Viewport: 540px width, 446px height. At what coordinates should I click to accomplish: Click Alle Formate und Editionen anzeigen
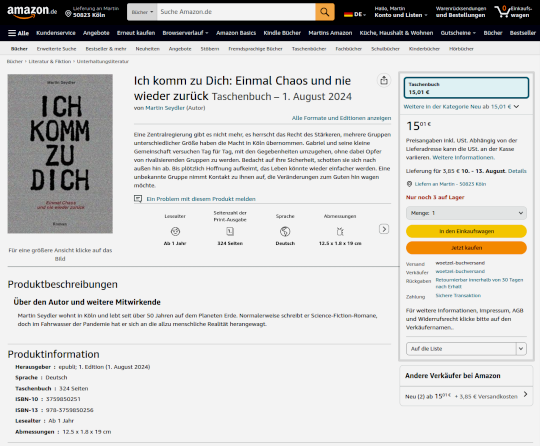(x=341, y=118)
